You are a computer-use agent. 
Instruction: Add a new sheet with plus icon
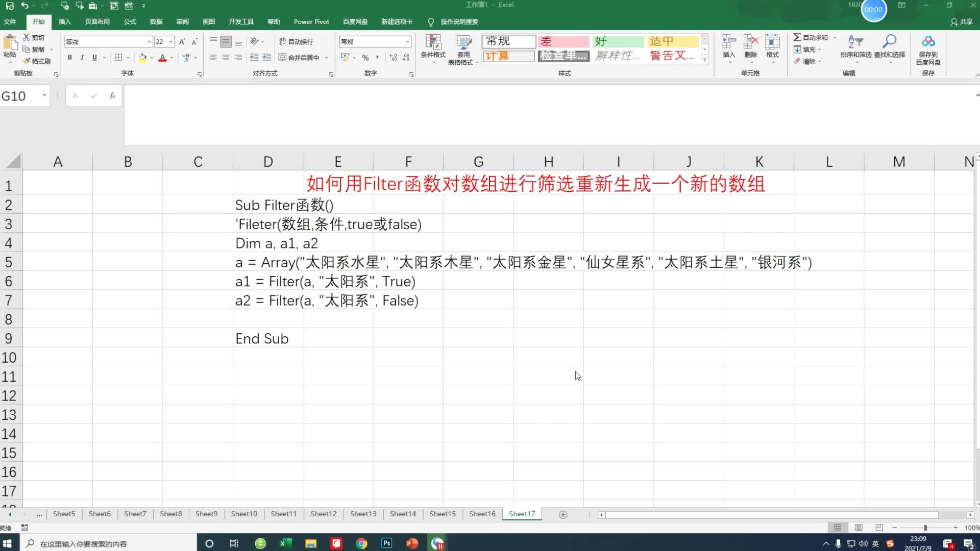coord(563,514)
